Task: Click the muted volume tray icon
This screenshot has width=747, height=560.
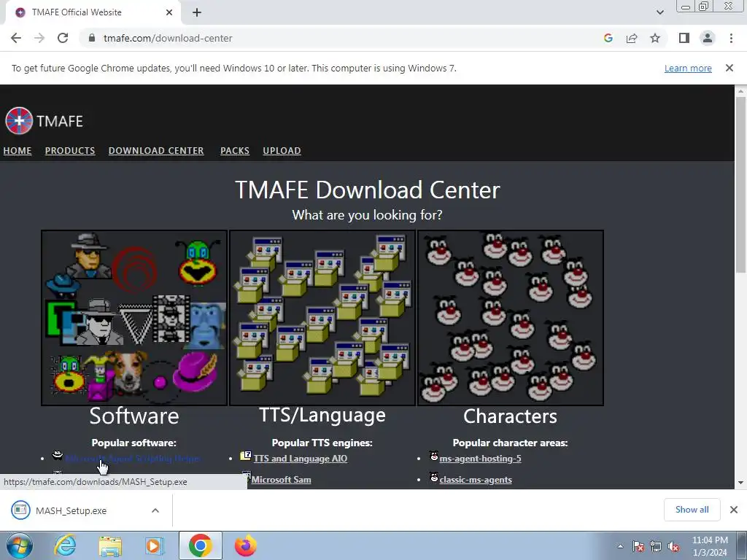Action: 673,547
